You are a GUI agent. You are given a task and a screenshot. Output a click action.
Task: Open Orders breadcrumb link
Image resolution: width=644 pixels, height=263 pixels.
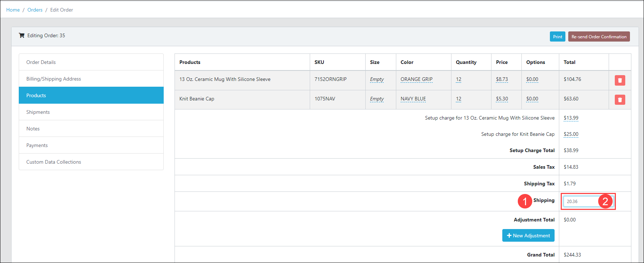[x=35, y=10]
